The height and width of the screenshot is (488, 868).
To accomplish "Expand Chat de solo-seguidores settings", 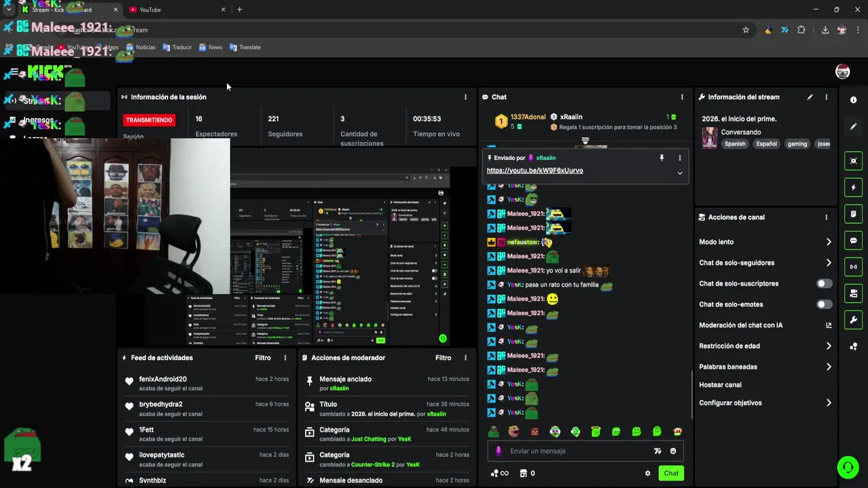I will click(x=829, y=263).
